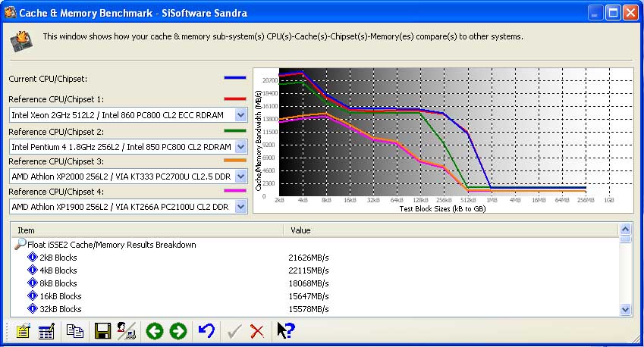Cancel with the red X icon
This screenshot has height=347, width=644.
[x=257, y=331]
